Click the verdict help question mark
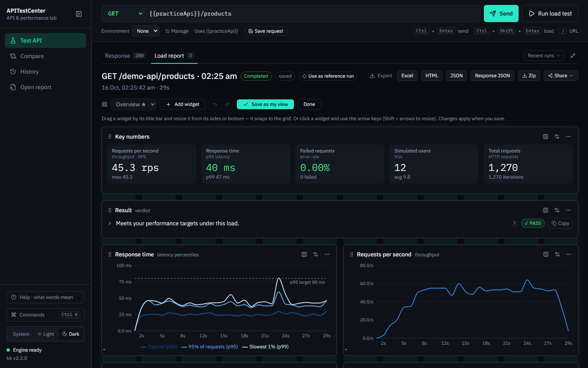588x368 pixels. 514,223
